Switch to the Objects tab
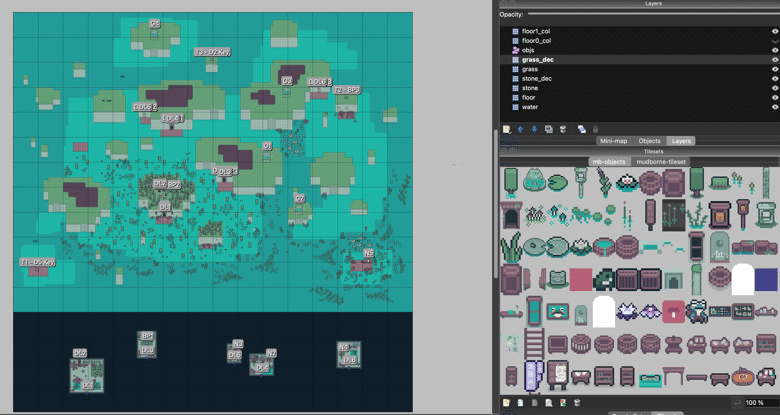 click(649, 141)
